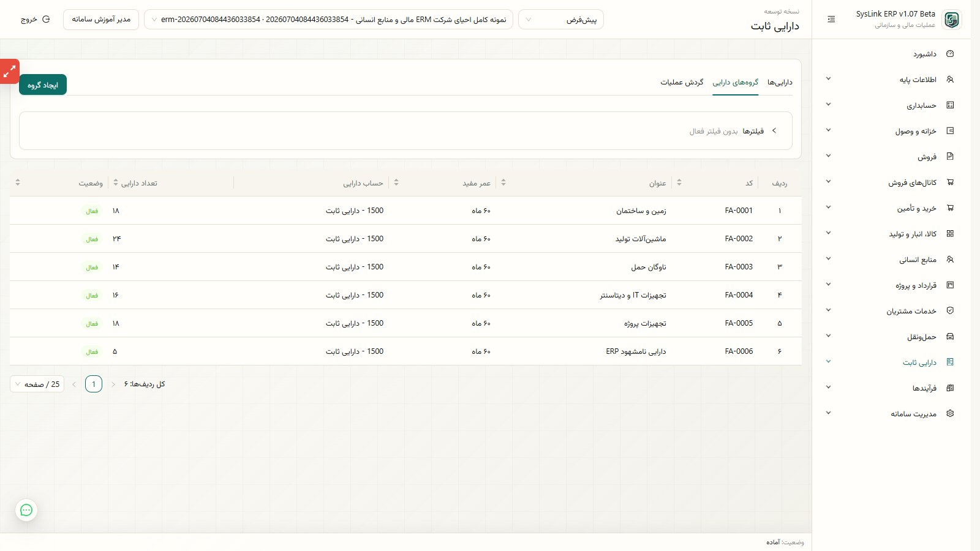The width and height of the screenshot is (980, 551).
Task: Open the دارایی ثابت menu item
Action: point(919,363)
